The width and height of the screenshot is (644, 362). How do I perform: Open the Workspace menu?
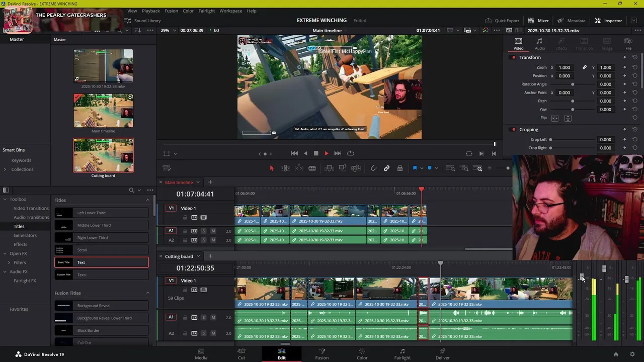coord(230,11)
